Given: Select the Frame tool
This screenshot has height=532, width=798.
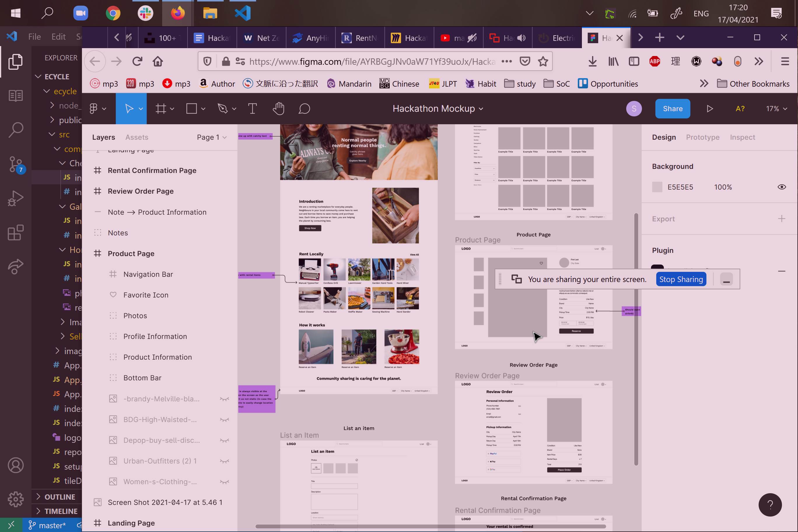Looking at the screenshot, I should (161, 108).
